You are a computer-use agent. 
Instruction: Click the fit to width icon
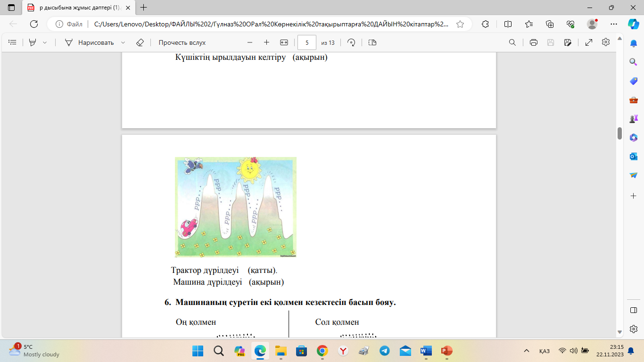(x=284, y=42)
